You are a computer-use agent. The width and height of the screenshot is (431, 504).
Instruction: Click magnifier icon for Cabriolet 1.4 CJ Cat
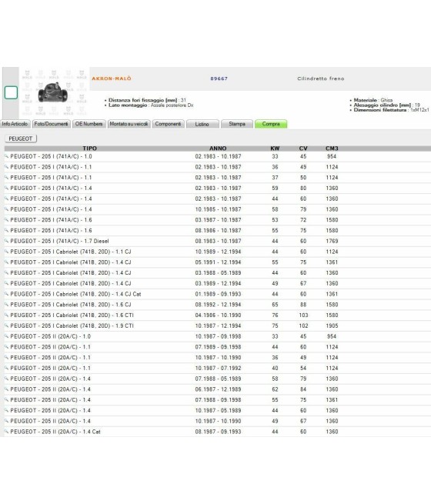(6, 294)
